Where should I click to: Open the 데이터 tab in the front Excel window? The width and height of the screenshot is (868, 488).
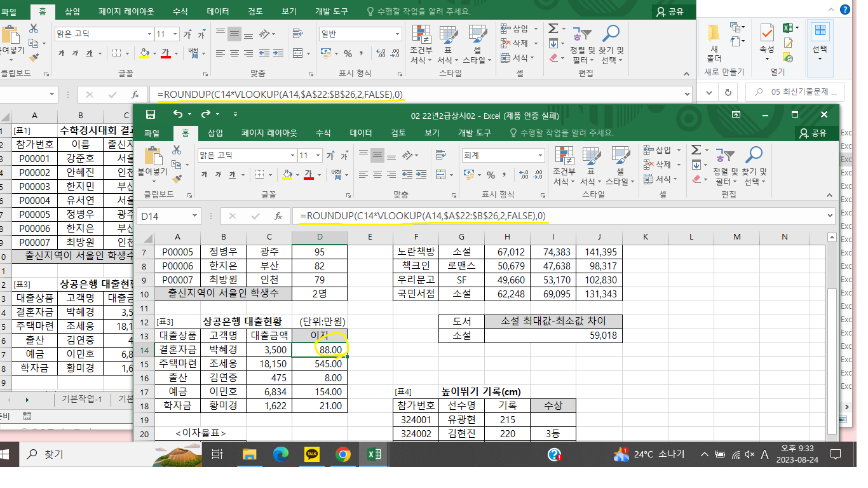pyautogui.click(x=361, y=133)
